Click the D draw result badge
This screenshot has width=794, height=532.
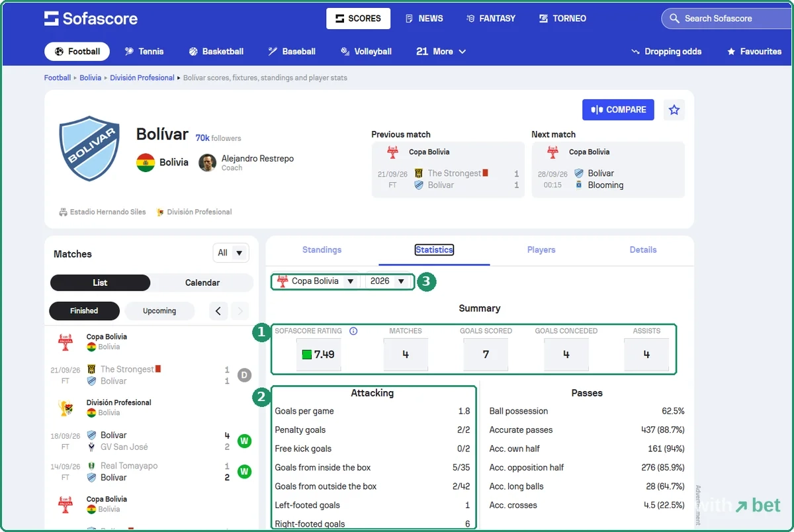point(244,375)
